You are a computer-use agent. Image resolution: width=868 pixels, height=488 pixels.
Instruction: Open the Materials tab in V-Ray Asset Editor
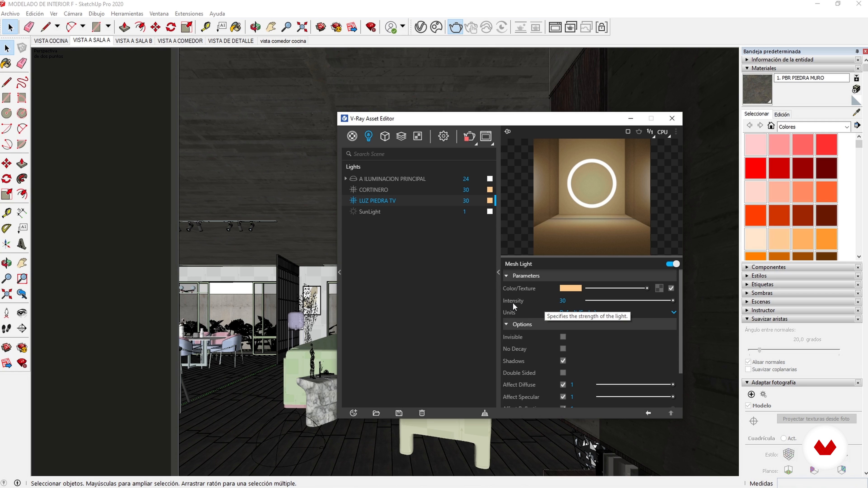352,136
